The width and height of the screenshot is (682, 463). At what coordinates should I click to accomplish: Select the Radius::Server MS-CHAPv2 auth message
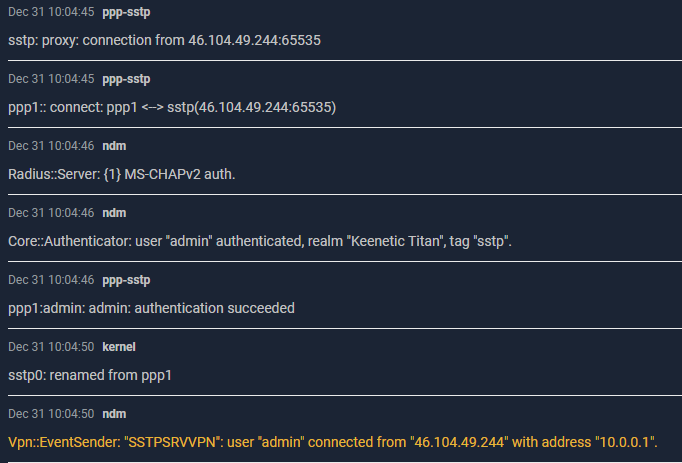[x=122, y=174]
